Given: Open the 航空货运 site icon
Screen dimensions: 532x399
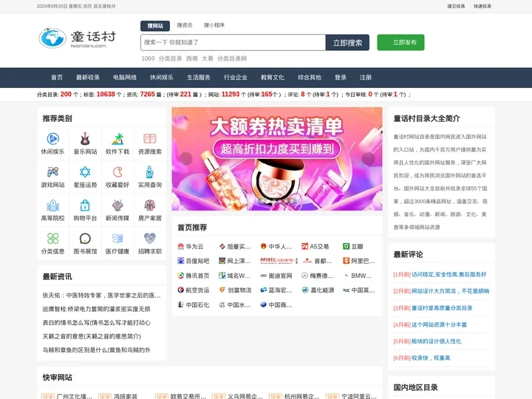Looking at the screenshot, I should tap(180, 290).
